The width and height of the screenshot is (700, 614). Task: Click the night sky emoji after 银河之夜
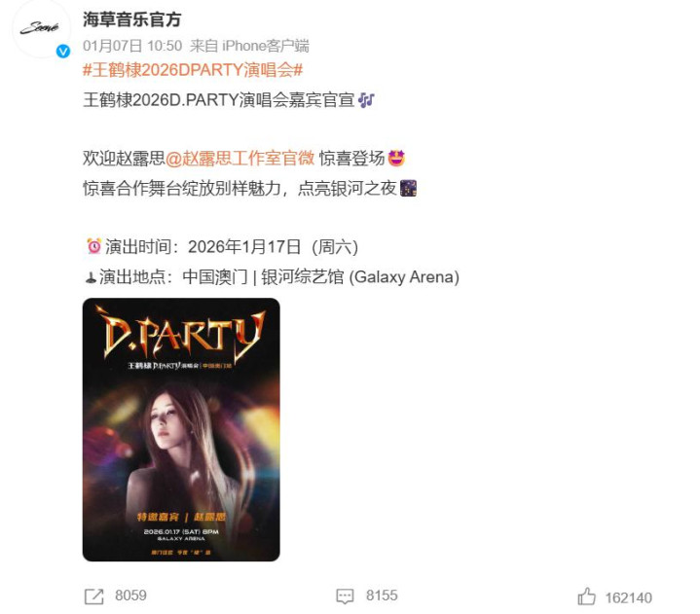[408, 189]
